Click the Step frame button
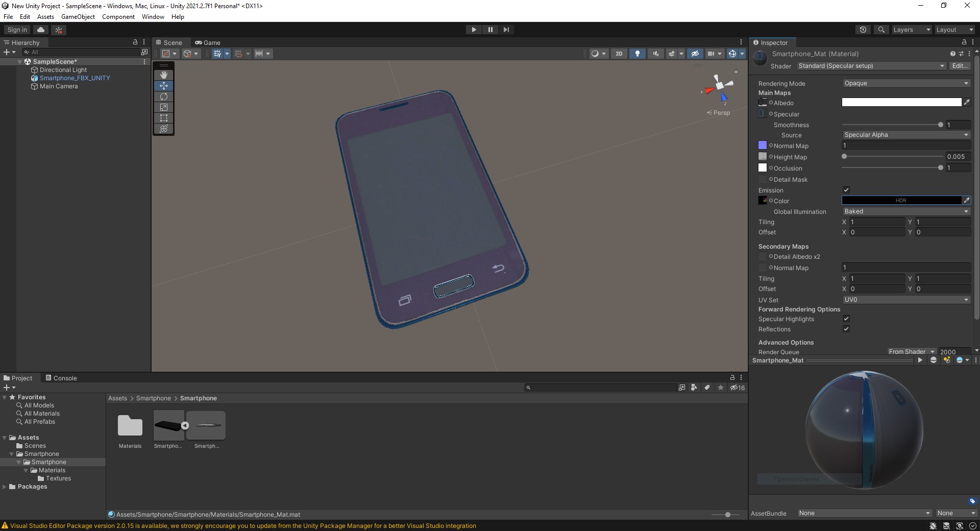Image resolution: width=980 pixels, height=531 pixels. pos(506,30)
